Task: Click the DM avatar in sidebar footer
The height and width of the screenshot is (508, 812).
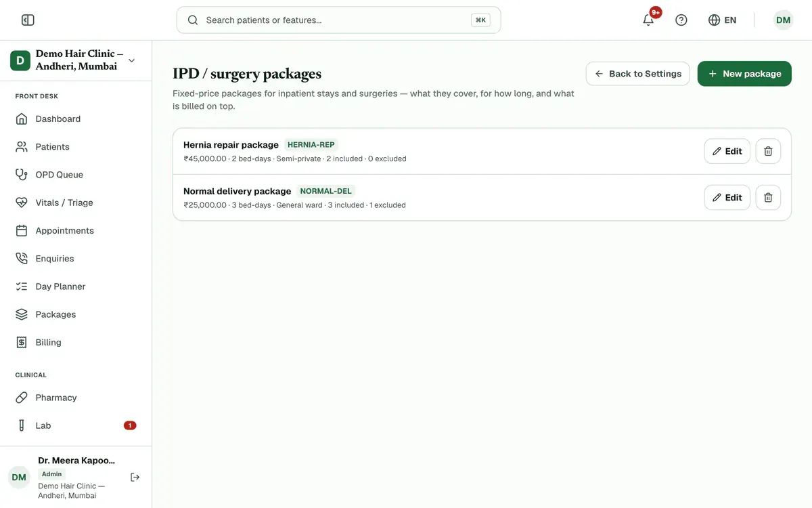Action: pos(19,478)
